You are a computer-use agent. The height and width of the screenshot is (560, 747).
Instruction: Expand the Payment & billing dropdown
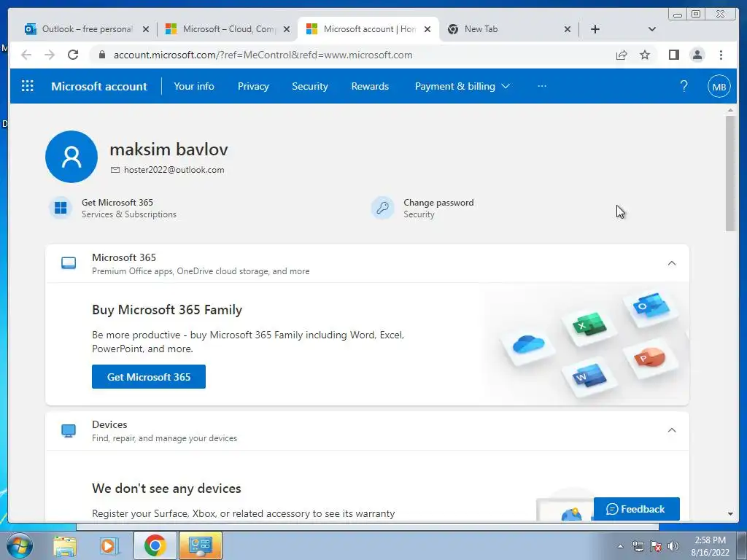click(462, 86)
